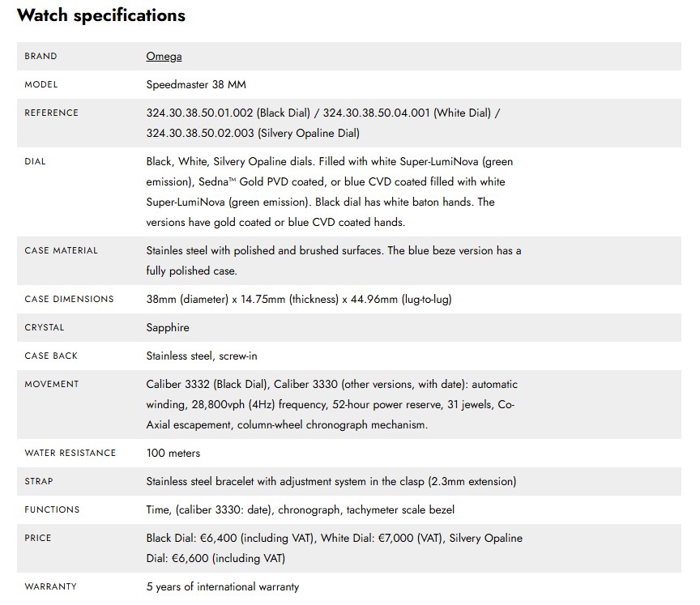Select the FUNCTIONS row label

[x=52, y=509]
